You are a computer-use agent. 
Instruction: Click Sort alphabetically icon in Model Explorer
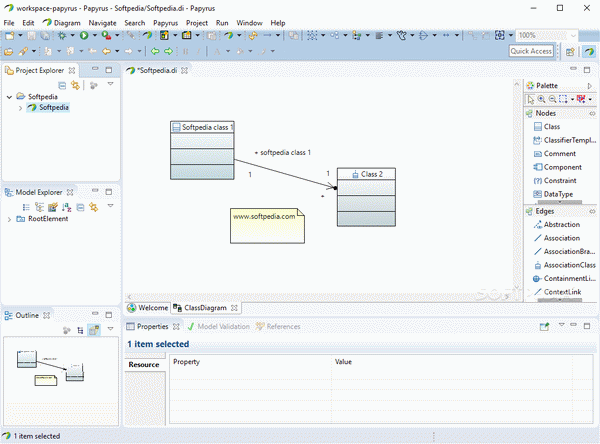67,207
